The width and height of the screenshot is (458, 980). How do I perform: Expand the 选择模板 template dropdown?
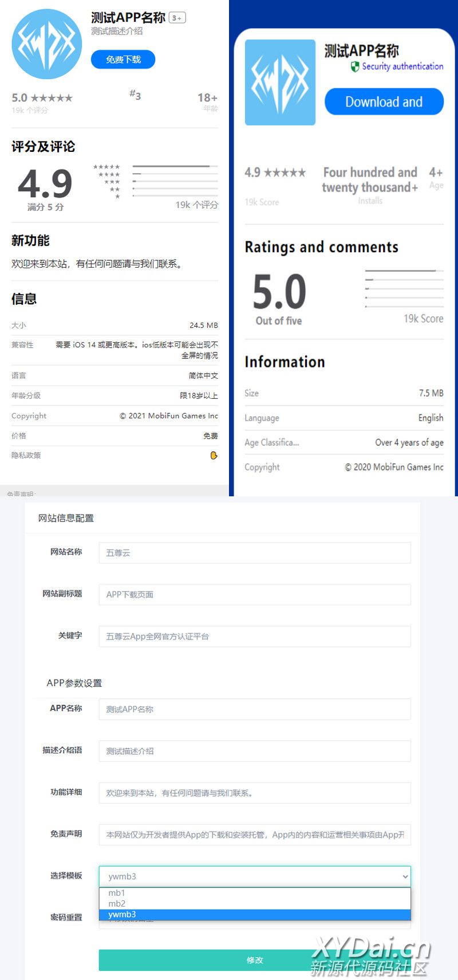coord(254,876)
